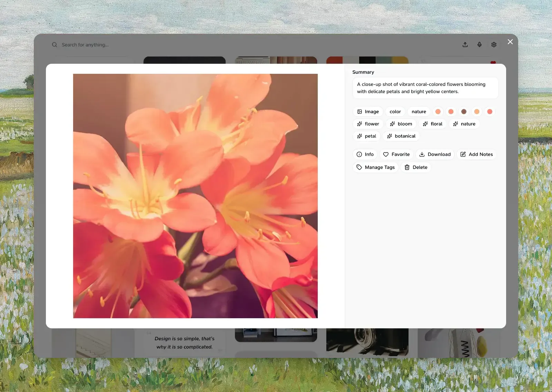Pick the brown color swatch
This screenshot has width=552, height=392.
click(464, 112)
